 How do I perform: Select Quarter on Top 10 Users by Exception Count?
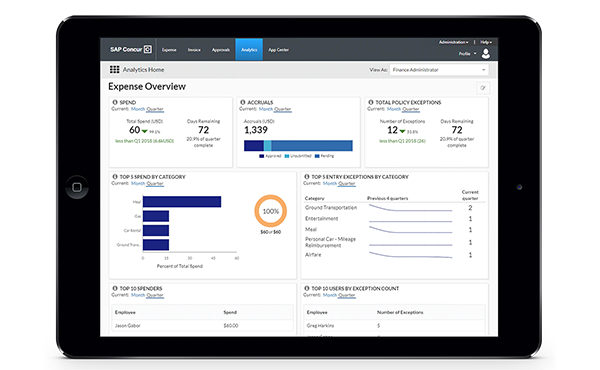tap(347, 295)
